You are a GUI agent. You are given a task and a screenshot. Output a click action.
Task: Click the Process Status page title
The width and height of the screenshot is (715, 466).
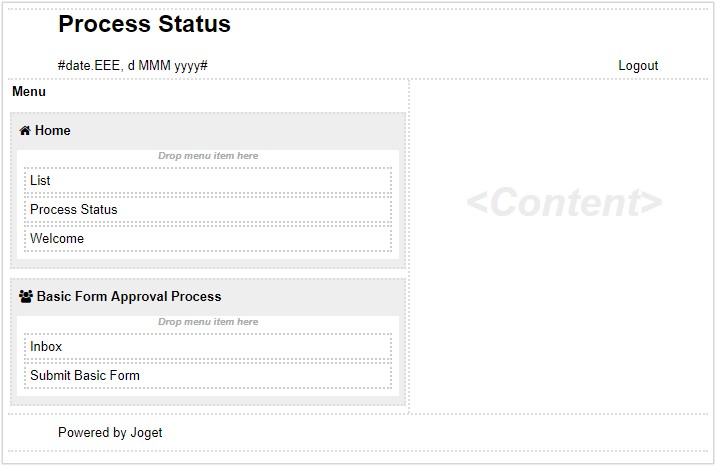[x=144, y=24]
